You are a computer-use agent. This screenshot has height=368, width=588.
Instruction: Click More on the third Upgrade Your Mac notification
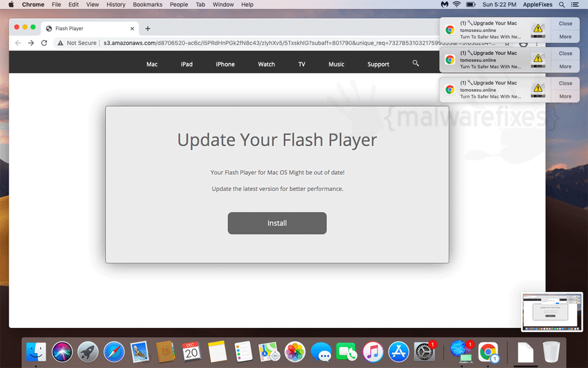[x=565, y=96]
